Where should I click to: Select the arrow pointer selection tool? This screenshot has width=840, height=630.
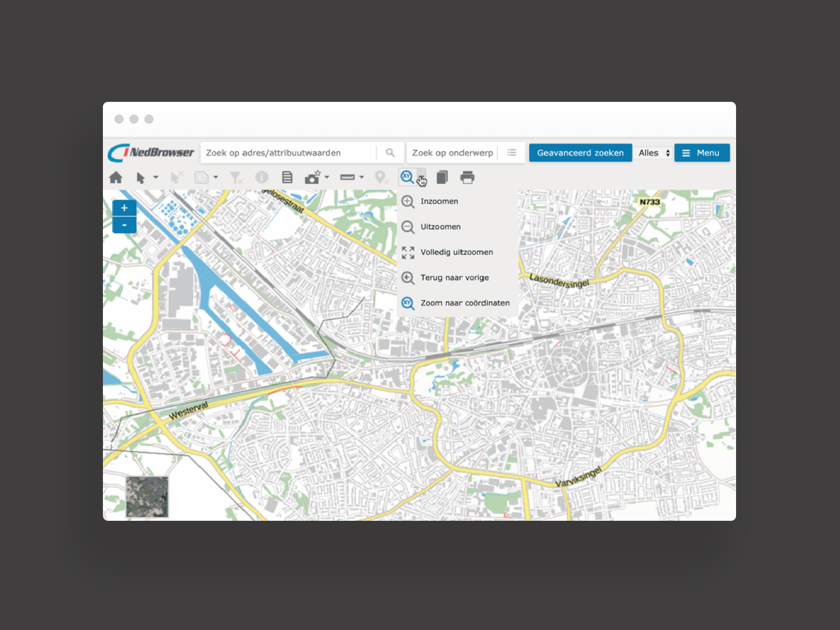[x=141, y=178]
